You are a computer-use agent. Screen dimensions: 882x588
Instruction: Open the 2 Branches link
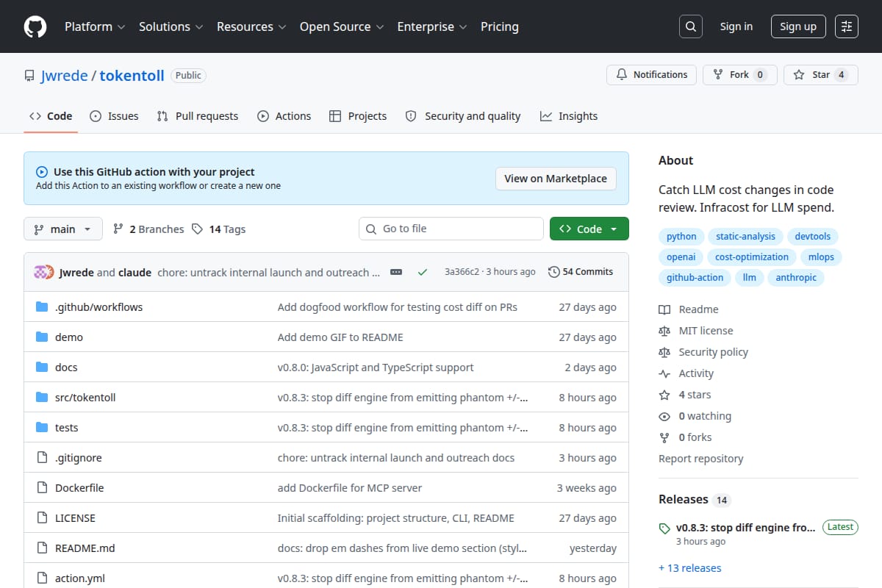148,229
